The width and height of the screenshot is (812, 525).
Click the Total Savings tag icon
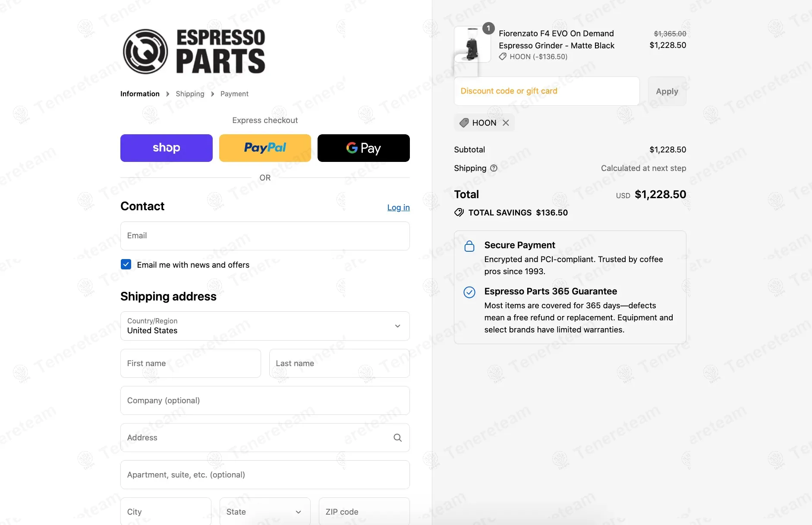pyautogui.click(x=459, y=212)
